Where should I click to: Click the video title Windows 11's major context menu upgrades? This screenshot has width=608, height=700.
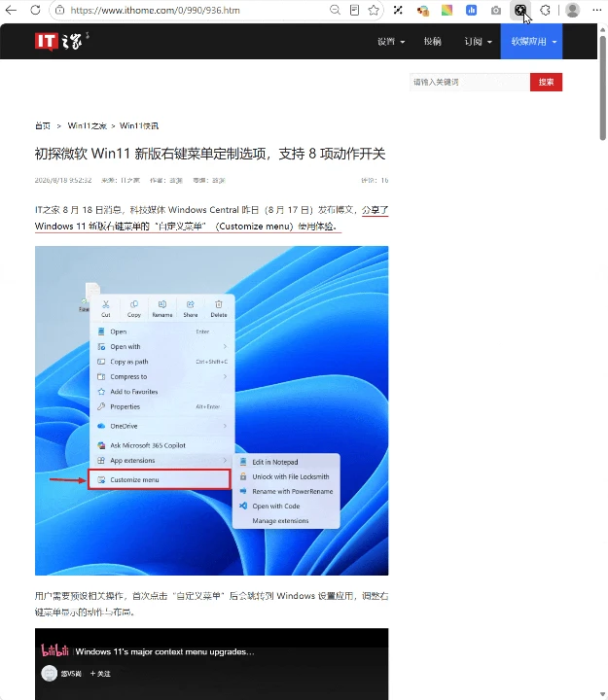pos(164,651)
